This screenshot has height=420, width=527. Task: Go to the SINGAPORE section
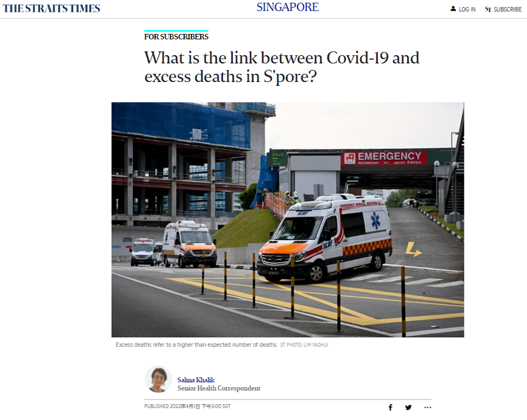point(288,7)
